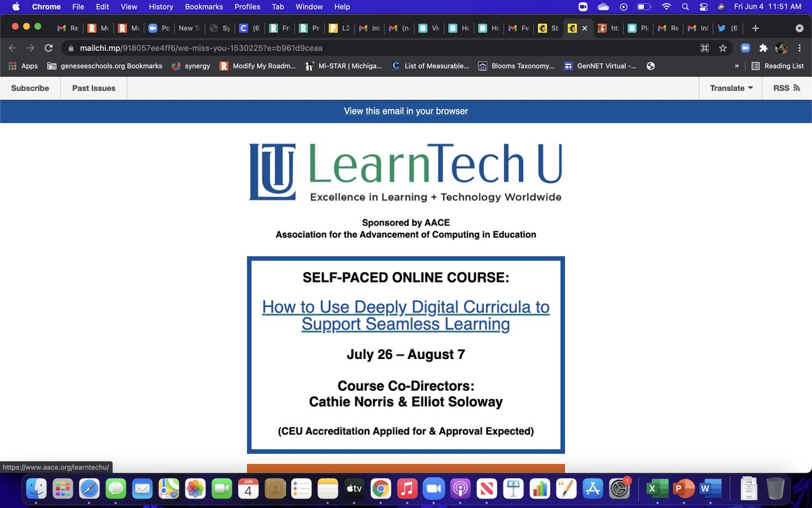Open the RSS feed link

click(787, 88)
